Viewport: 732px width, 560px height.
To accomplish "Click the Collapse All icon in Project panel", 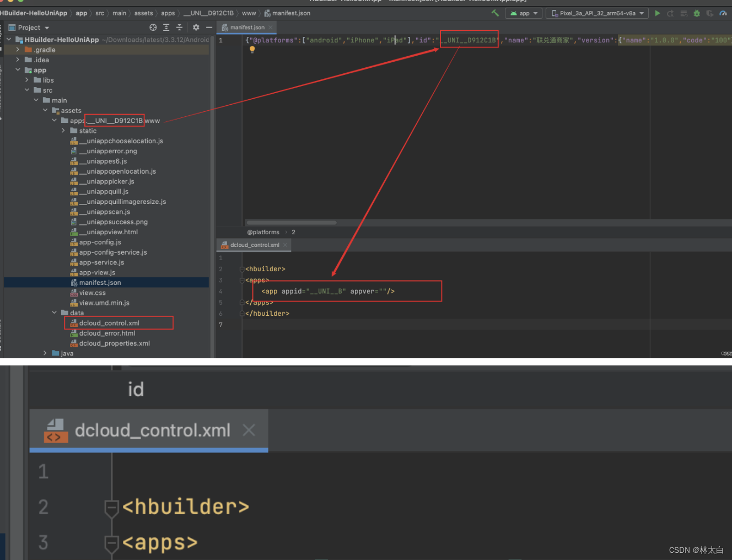I will tap(179, 27).
